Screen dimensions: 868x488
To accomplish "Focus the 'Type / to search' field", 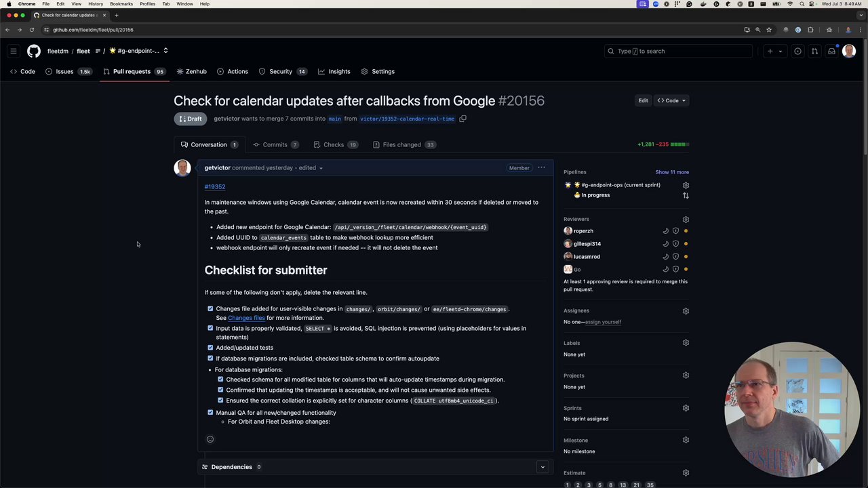I will (x=678, y=51).
